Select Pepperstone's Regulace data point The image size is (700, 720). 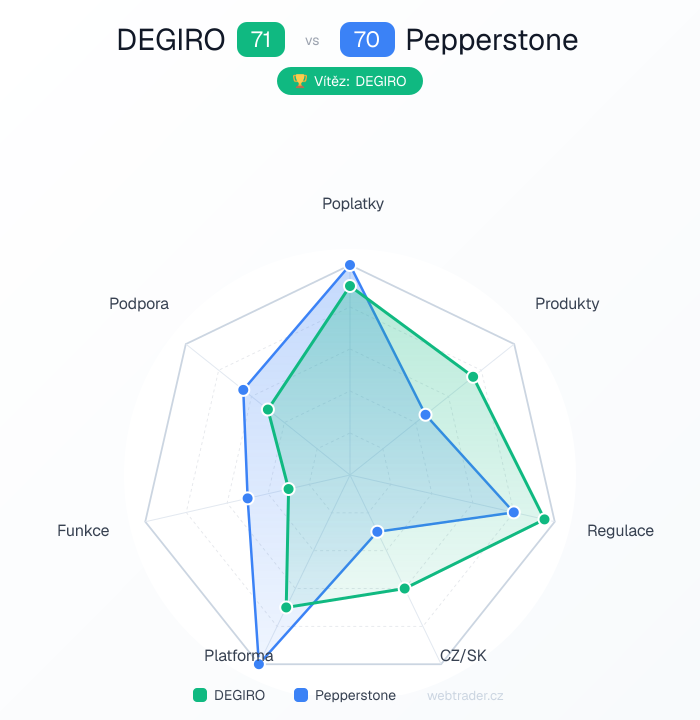pos(514,512)
